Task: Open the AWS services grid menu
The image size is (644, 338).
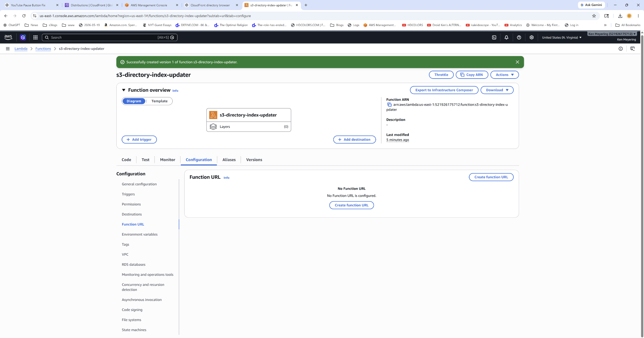Action: coord(36,37)
